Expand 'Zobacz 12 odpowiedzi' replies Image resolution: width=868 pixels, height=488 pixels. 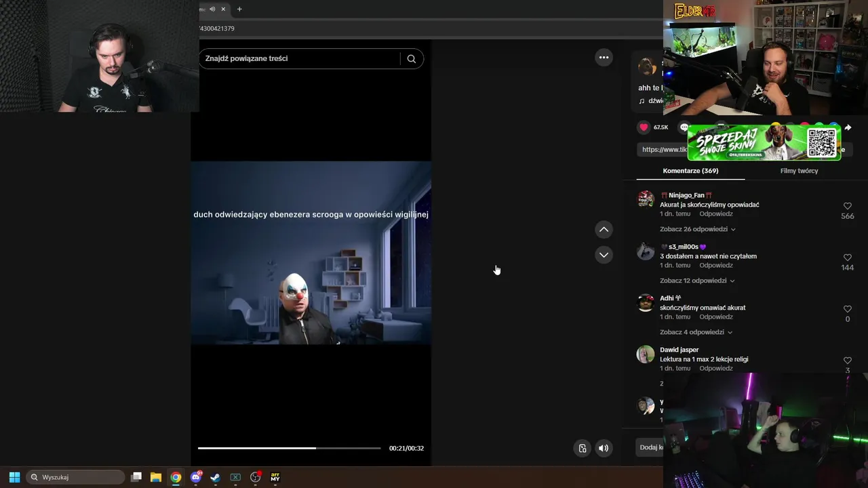point(697,281)
